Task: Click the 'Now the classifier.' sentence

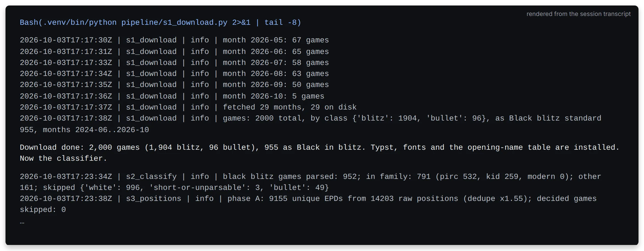Action: [x=63, y=159]
